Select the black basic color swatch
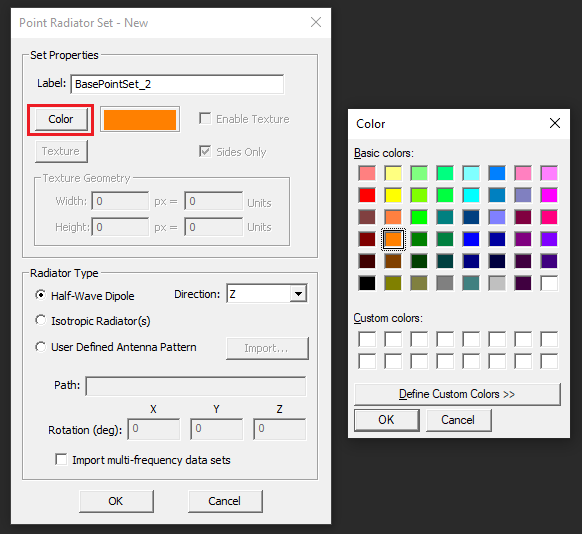The height and width of the screenshot is (534, 582). coord(367,283)
